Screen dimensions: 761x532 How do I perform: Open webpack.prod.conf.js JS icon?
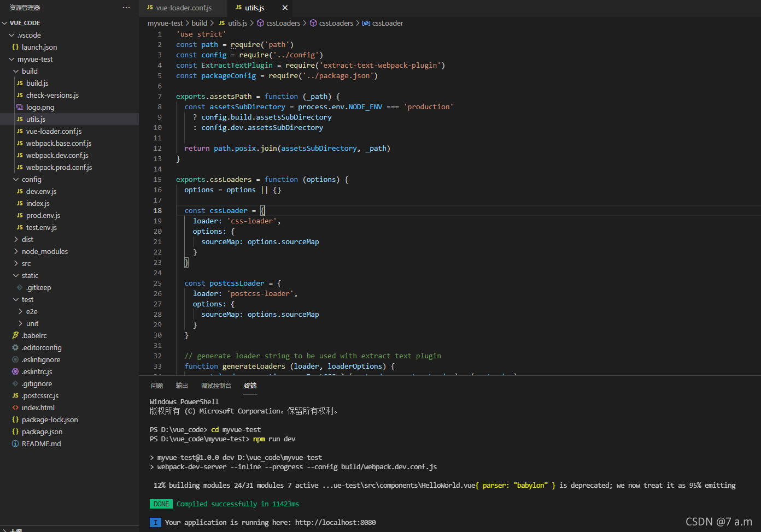coord(20,167)
